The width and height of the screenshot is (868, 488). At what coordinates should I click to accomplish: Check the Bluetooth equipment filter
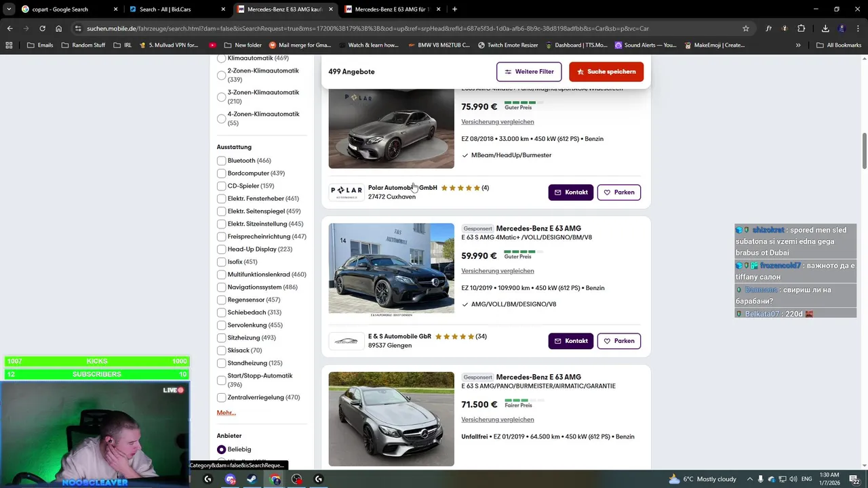[x=221, y=161]
